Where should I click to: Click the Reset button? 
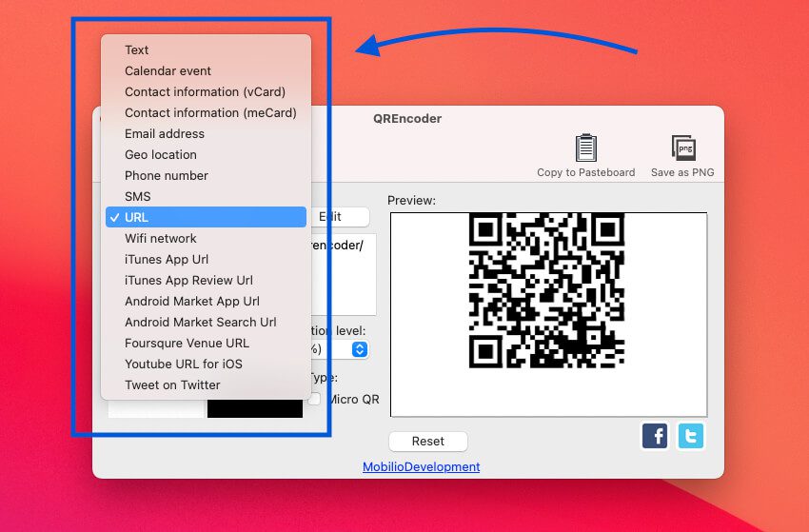(x=428, y=442)
